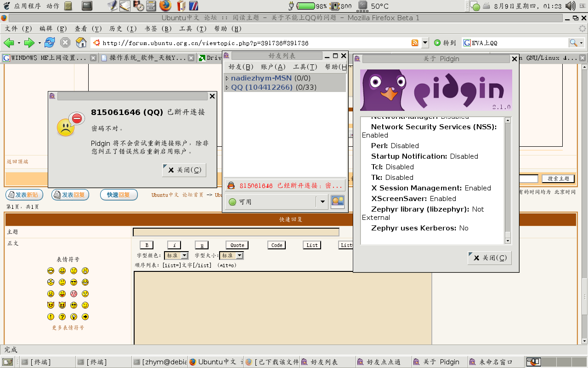The image size is (588, 368).
Task: Click the Quote formatting button
Action: click(237, 245)
